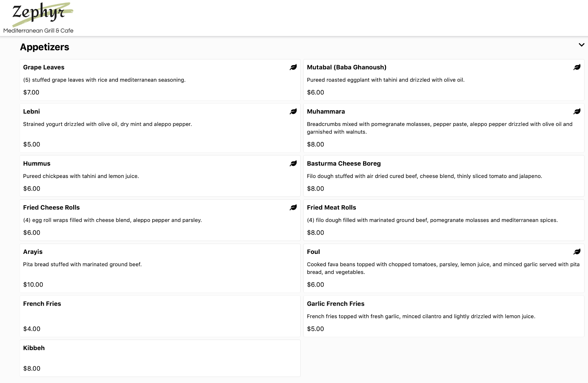Select the Appetizers section heading
The width and height of the screenshot is (588, 383).
(45, 47)
